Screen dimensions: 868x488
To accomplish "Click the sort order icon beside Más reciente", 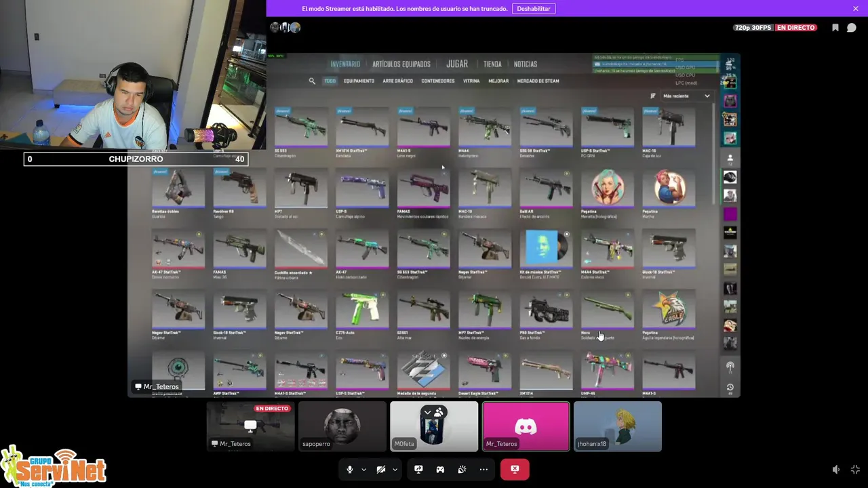I will coord(653,96).
